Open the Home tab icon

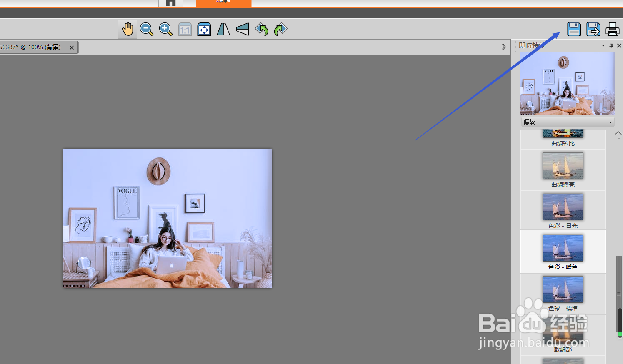point(171,3)
